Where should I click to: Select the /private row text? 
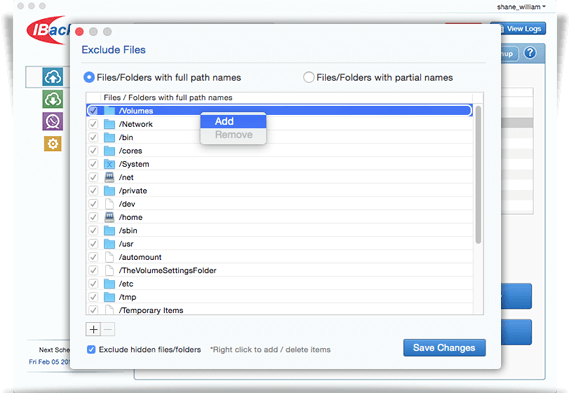point(133,191)
